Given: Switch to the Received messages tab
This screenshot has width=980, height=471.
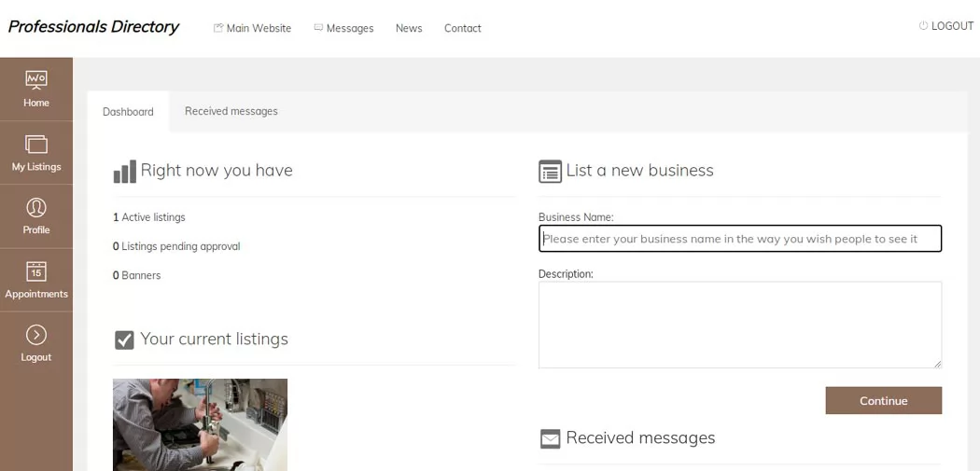Looking at the screenshot, I should 231,111.
